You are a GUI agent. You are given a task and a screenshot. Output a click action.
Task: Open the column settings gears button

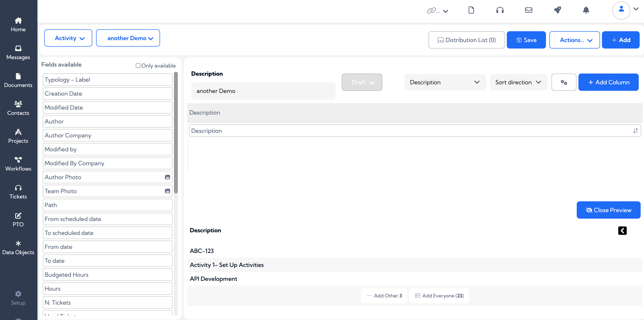pos(563,82)
